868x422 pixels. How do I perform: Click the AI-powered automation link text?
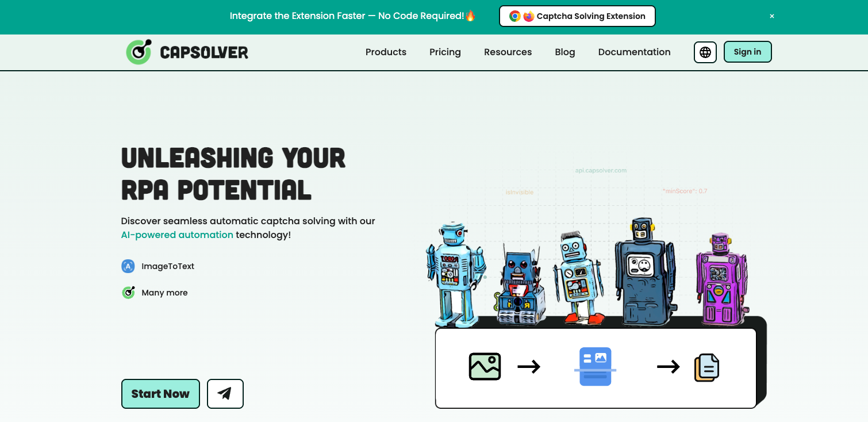point(177,235)
